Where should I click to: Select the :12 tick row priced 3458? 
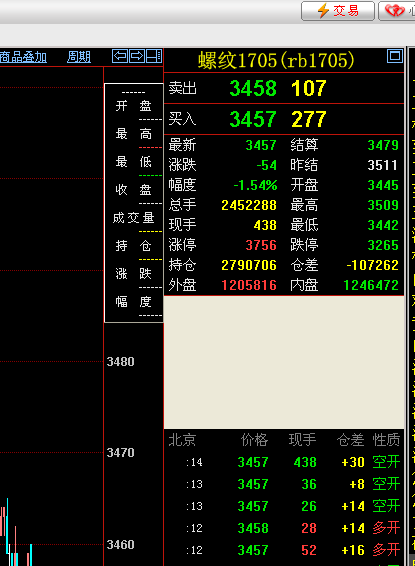tap(284, 528)
